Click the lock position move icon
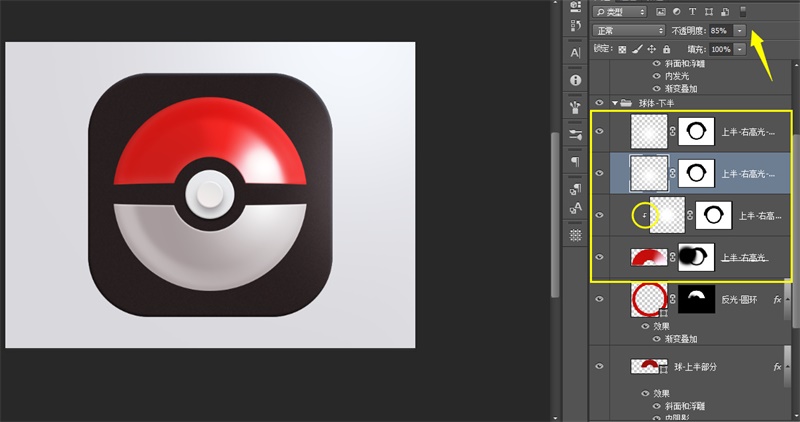800x422 pixels. pos(651,49)
